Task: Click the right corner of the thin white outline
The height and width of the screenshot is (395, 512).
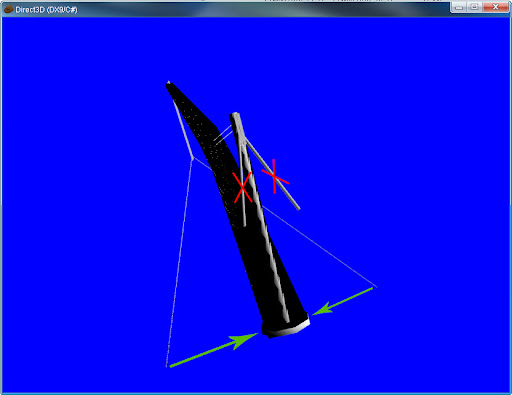Action: [376, 286]
